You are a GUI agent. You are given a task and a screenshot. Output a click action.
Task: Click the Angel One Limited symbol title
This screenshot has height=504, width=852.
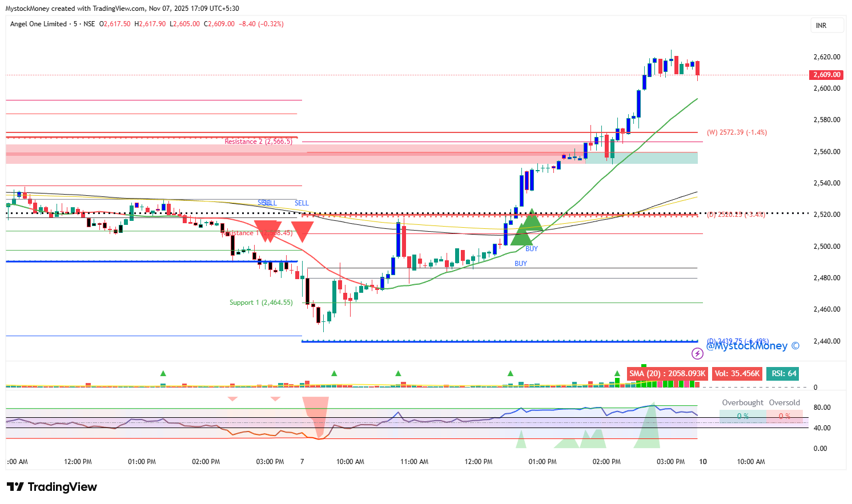click(x=38, y=24)
